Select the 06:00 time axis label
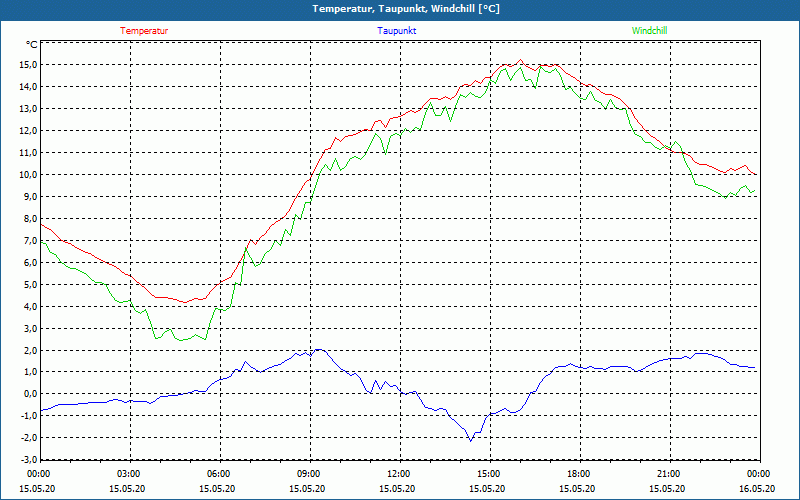Viewport: 800px width, 500px height. 219,474
